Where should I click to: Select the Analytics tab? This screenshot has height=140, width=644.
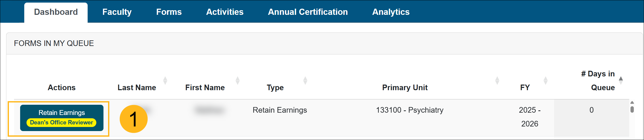[391, 12]
